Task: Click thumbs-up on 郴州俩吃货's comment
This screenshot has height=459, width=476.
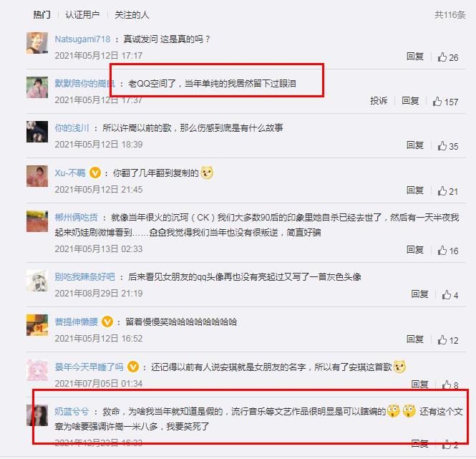Action: point(442,251)
